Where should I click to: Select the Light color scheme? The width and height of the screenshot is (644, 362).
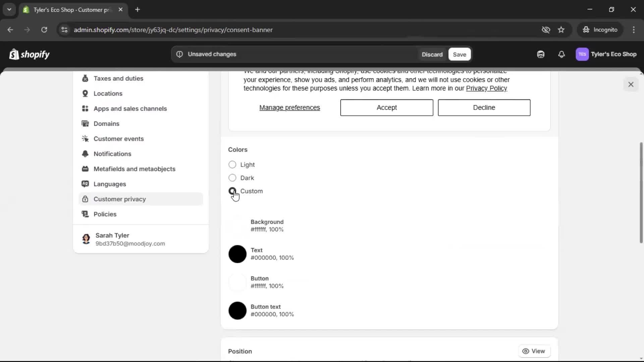point(232,165)
